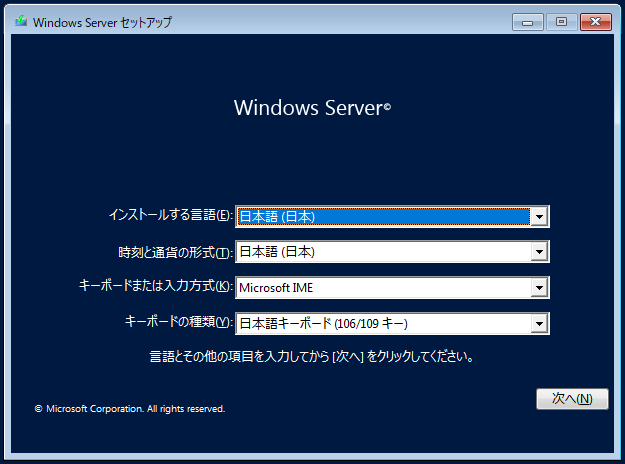Image resolution: width=625 pixels, height=464 pixels.
Task: Click the instruction text mentioning [次へ]
Action: [x=312, y=356]
